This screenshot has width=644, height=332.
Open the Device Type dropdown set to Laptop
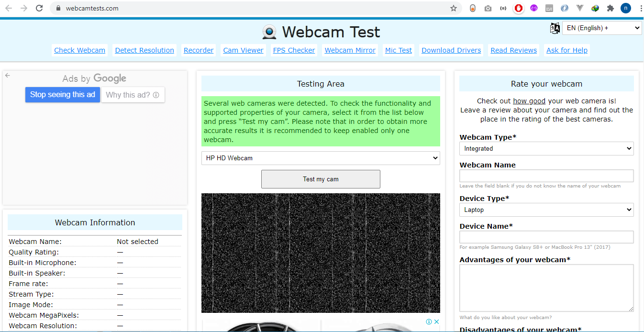click(x=546, y=210)
